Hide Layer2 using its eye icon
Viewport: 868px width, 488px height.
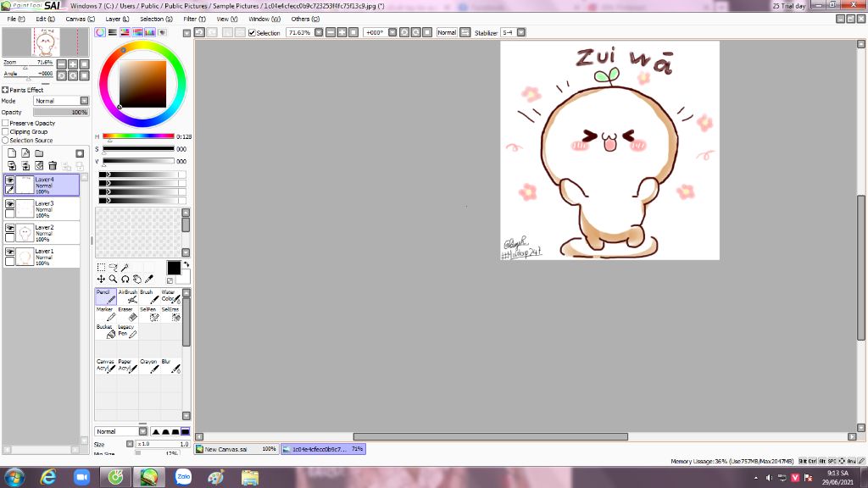tap(10, 227)
